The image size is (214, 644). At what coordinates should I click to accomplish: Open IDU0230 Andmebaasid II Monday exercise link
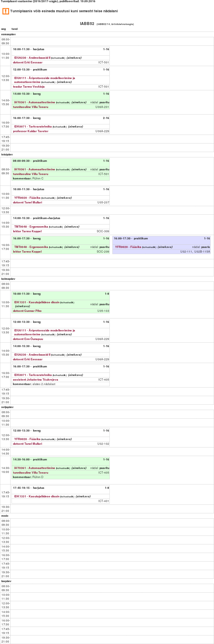click(32, 58)
